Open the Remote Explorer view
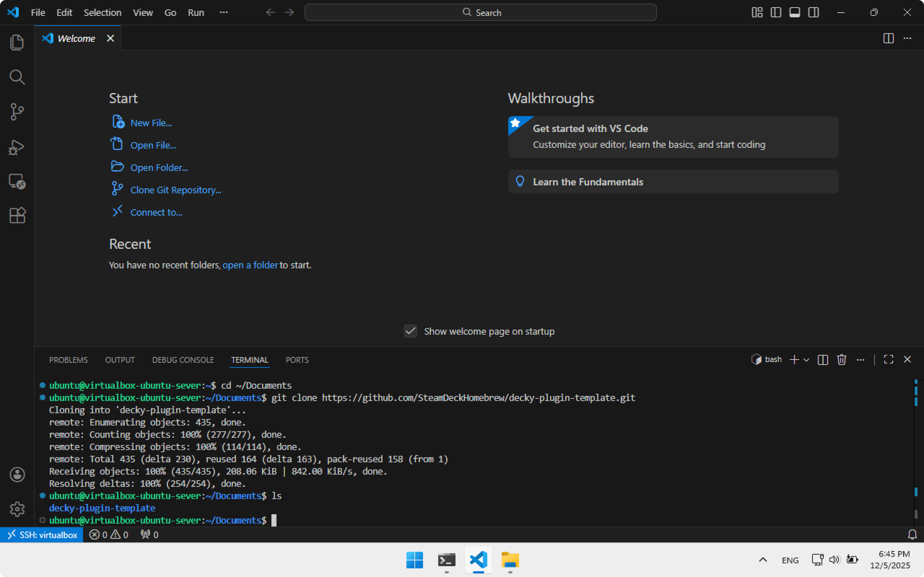The height and width of the screenshot is (577, 924). pos(17,181)
